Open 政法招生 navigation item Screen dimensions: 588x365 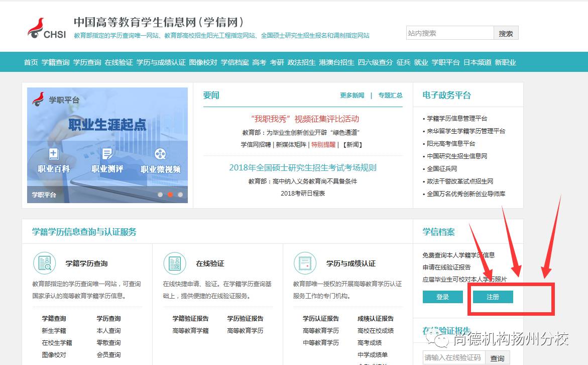coord(301,62)
